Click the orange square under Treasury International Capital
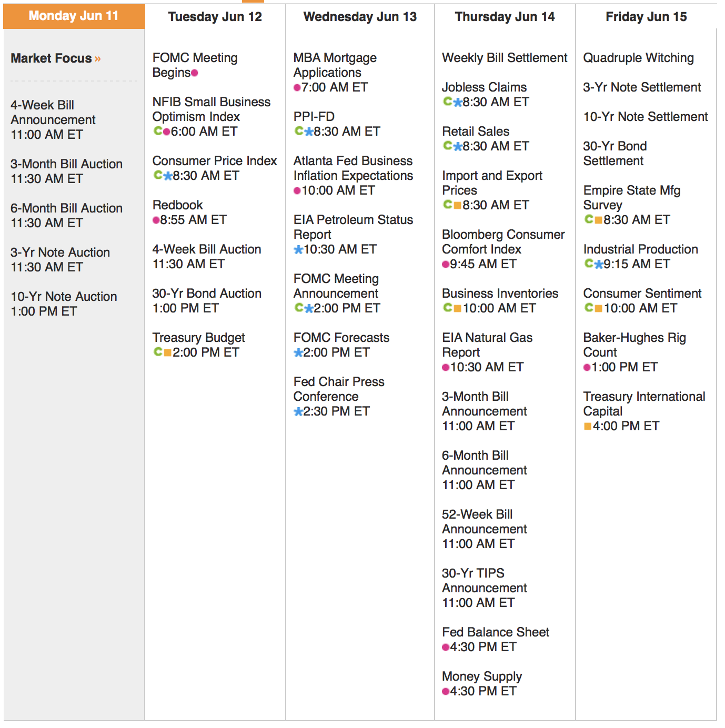The width and height of the screenshot is (725, 728). 588,426
